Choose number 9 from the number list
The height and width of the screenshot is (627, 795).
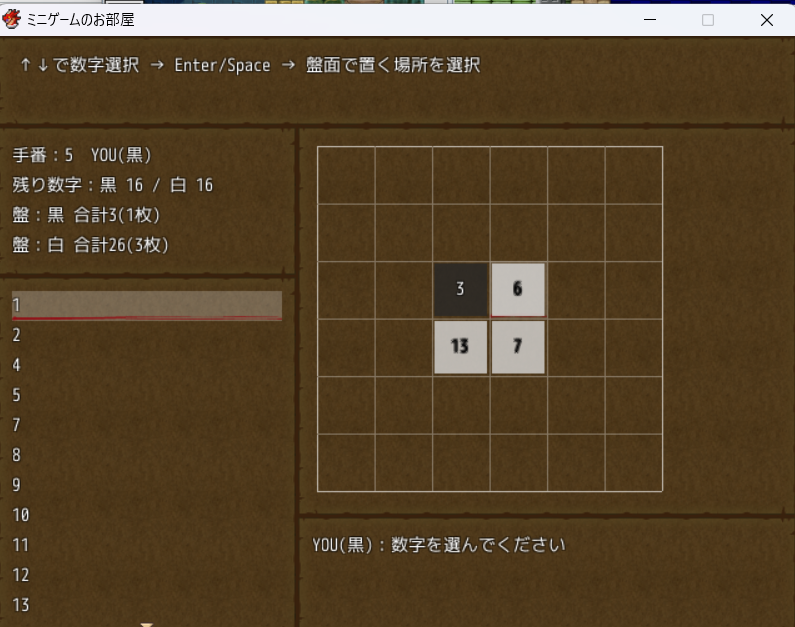pyautogui.click(x=146, y=485)
